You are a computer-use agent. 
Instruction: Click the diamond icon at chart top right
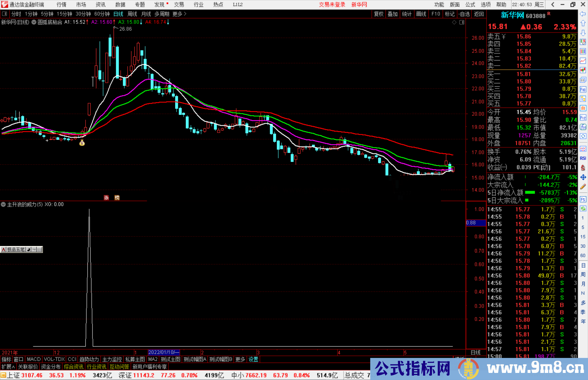tap(454, 22)
